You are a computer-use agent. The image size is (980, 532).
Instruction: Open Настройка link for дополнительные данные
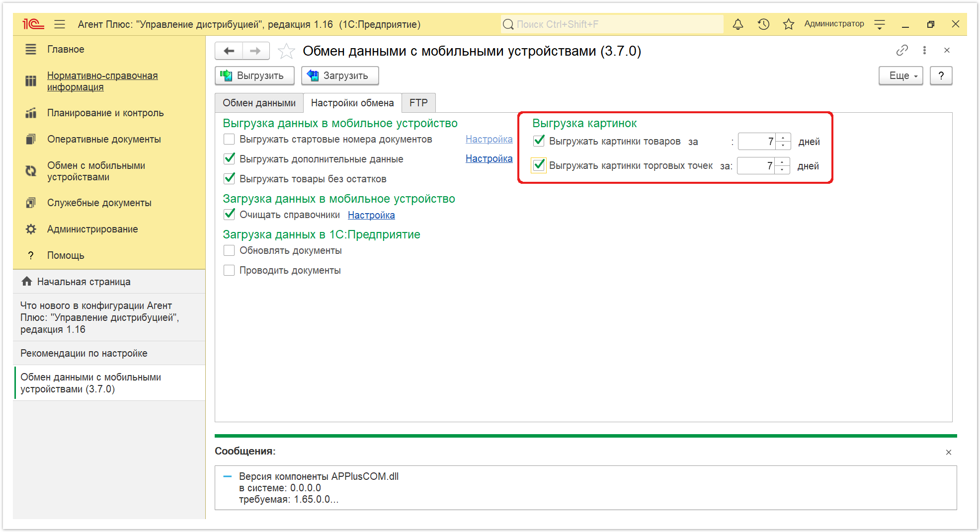coord(489,158)
